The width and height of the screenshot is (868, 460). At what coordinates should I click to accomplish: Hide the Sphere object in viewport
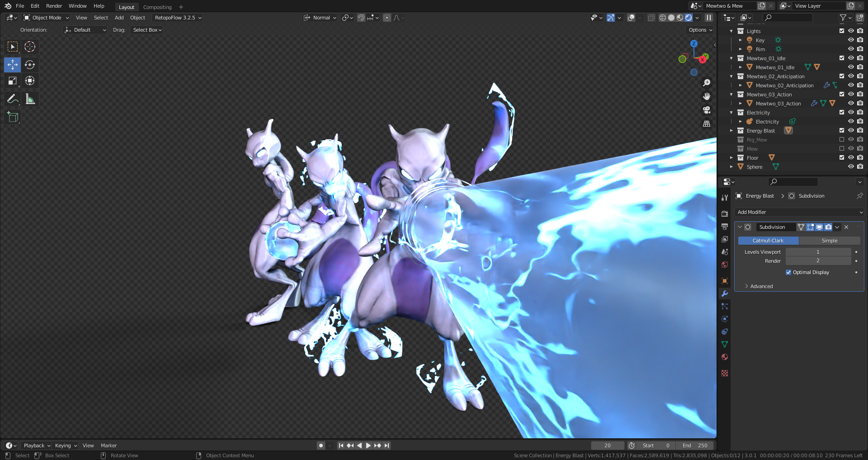[851, 166]
